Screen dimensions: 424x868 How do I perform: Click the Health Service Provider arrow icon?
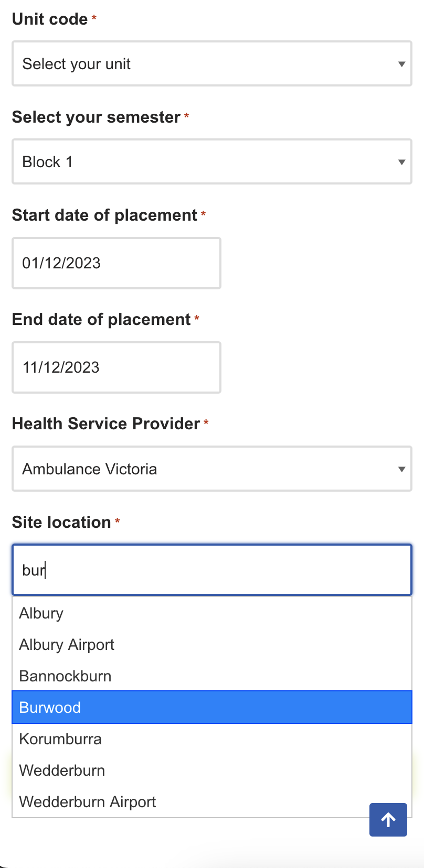pyautogui.click(x=401, y=469)
